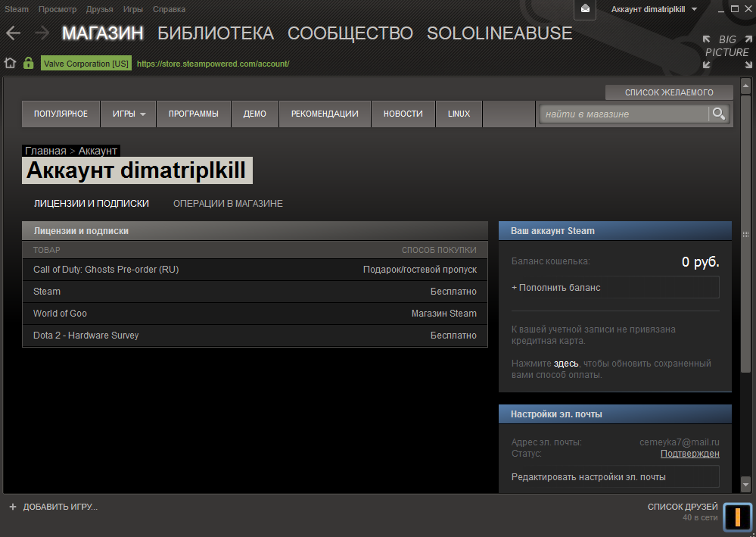This screenshot has width=756, height=537.
Task: Click the 0 руб. wallet balance
Action: (x=700, y=262)
